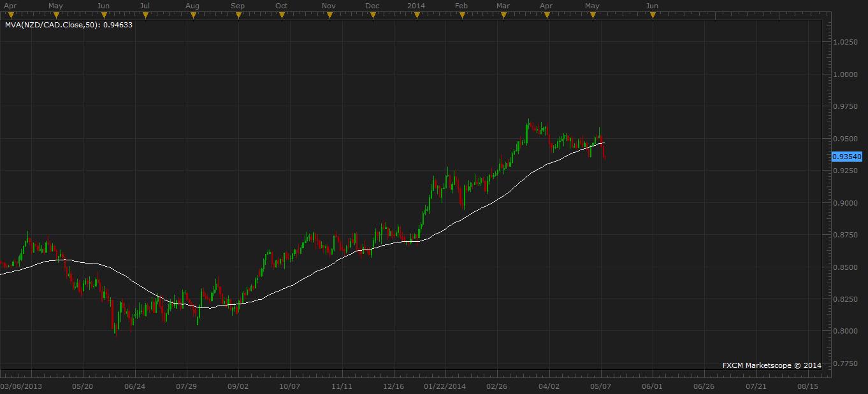The width and height of the screenshot is (868, 394).
Task: Select the Sep month marker triangle
Action: pos(238,16)
